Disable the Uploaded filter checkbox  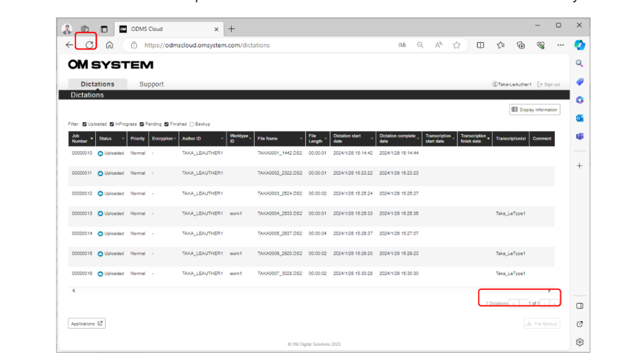[x=84, y=124]
